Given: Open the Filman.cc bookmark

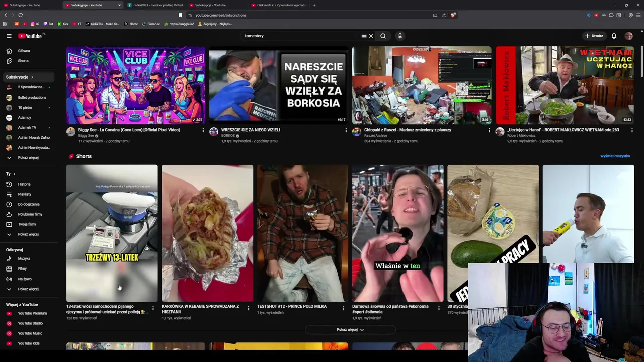Looking at the screenshot, I should pos(151,24).
